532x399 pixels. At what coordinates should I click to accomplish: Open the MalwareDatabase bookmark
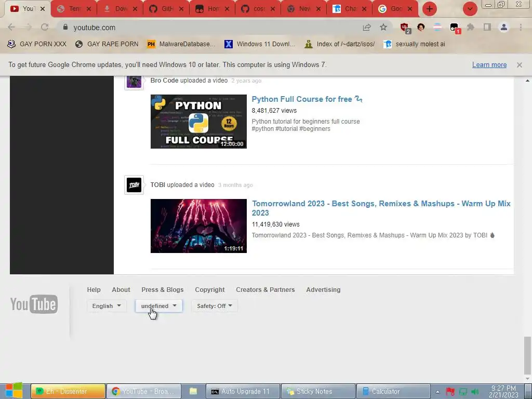tap(181, 44)
